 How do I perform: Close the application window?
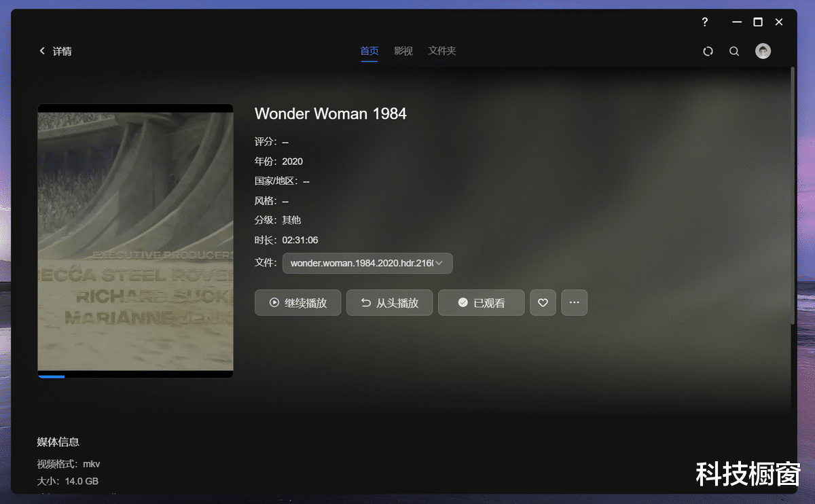[x=779, y=22]
